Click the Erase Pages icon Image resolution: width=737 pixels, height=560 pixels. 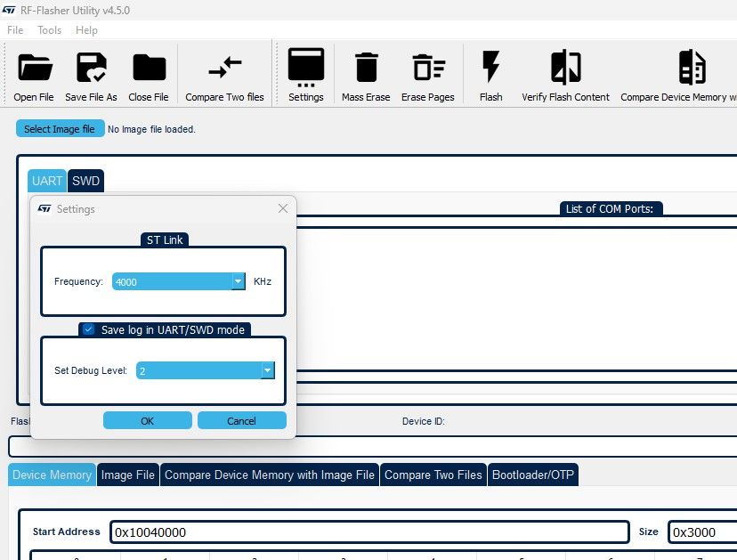pyautogui.click(x=428, y=68)
